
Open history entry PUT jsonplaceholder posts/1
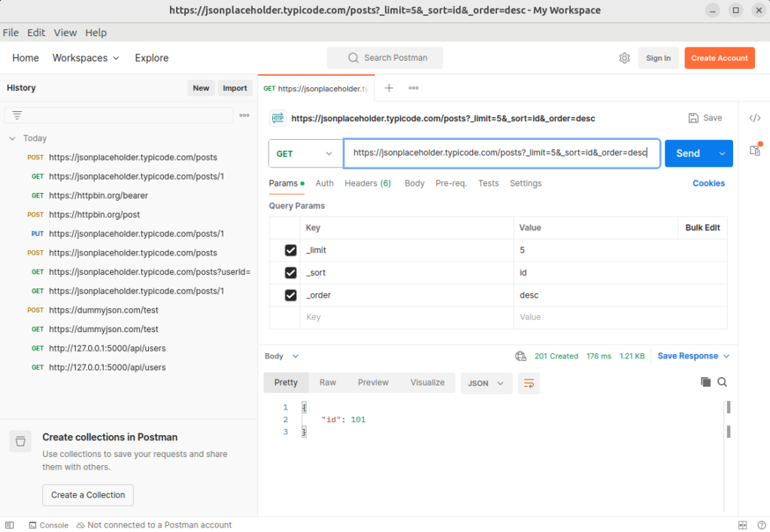coord(127,234)
